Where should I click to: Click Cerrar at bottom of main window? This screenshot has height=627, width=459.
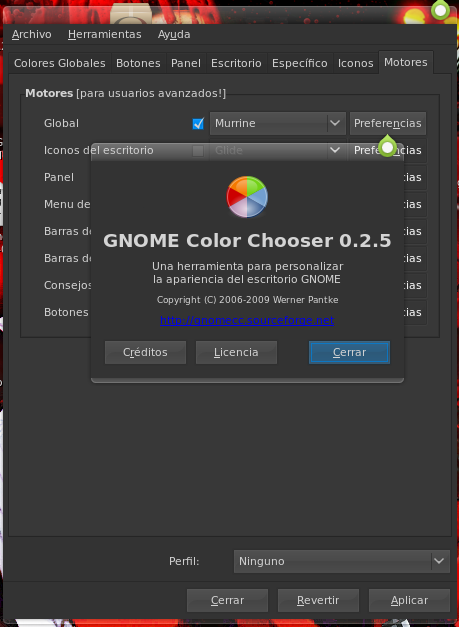tap(228, 600)
